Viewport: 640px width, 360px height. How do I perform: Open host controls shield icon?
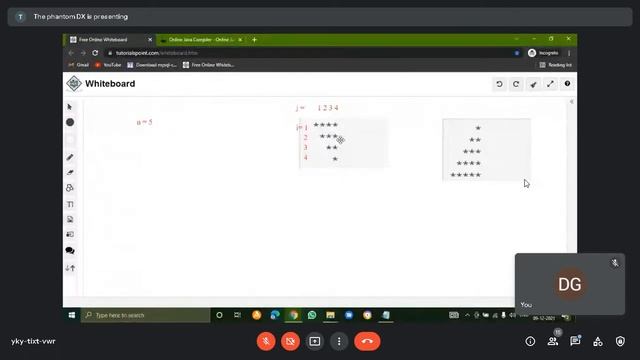tap(620, 341)
